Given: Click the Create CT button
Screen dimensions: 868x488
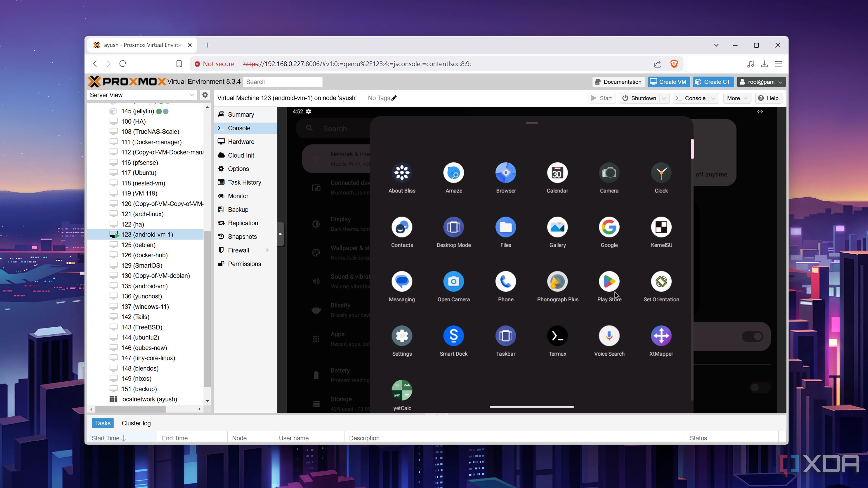Looking at the screenshot, I should 713,82.
